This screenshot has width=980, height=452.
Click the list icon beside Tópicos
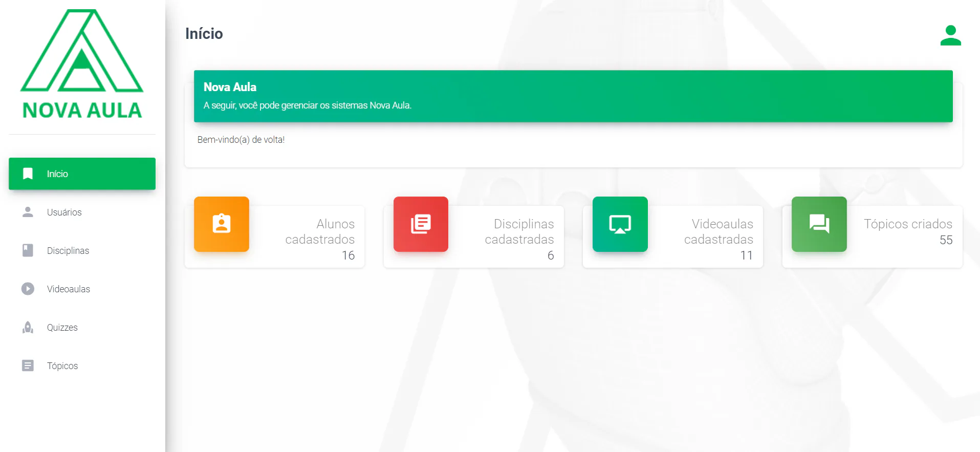point(28,365)
